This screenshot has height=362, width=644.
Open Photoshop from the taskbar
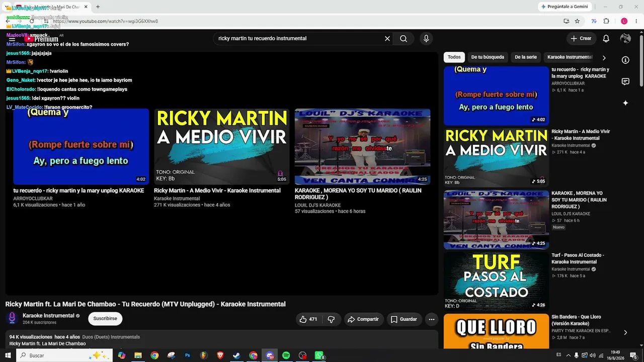pyautogui.click(x=188, y=355)
